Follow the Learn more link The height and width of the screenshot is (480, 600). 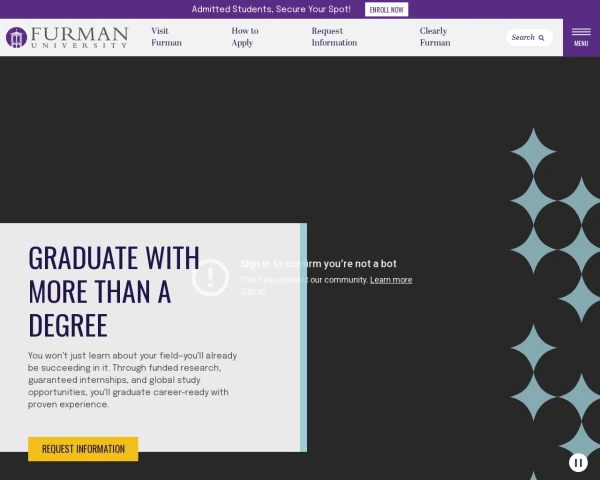tap(391, 280)
